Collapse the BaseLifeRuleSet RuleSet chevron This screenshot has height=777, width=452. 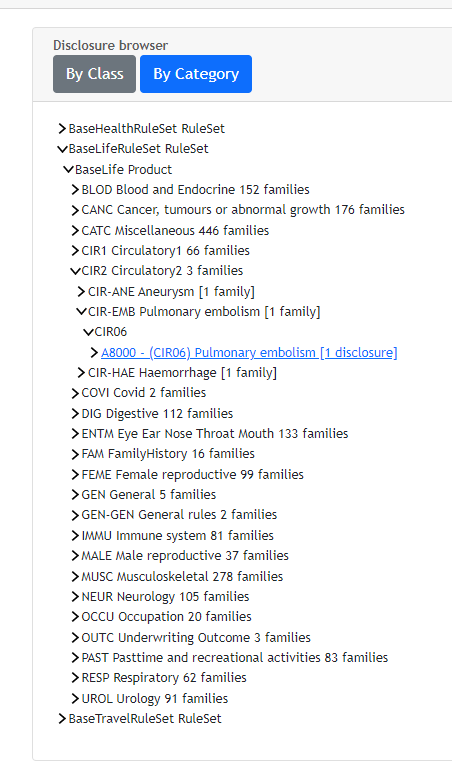click(62, 149)
